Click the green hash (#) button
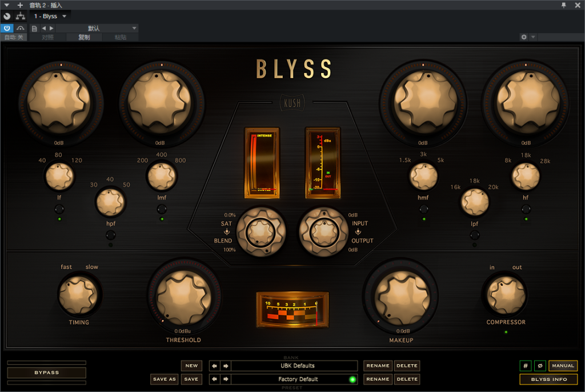The height and width of the screenshot is (392, 585). 526,366
